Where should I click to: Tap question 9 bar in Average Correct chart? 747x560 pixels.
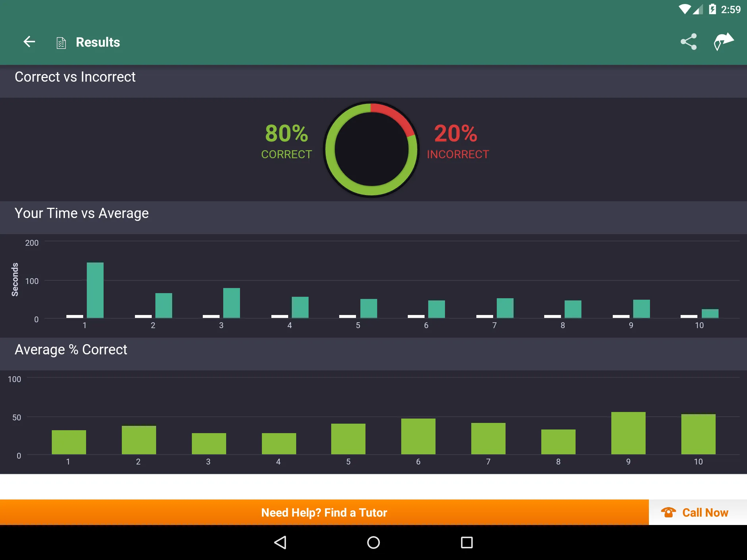628,432
